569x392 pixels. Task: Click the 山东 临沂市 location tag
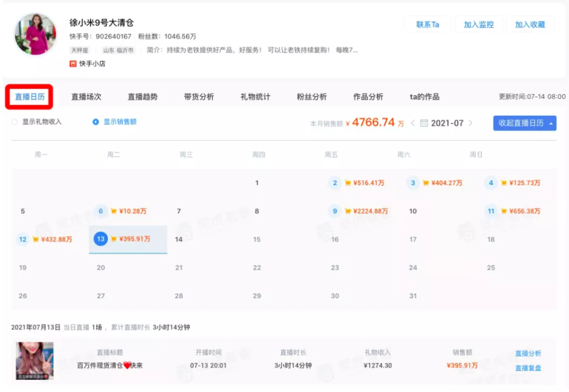[118, 50]
